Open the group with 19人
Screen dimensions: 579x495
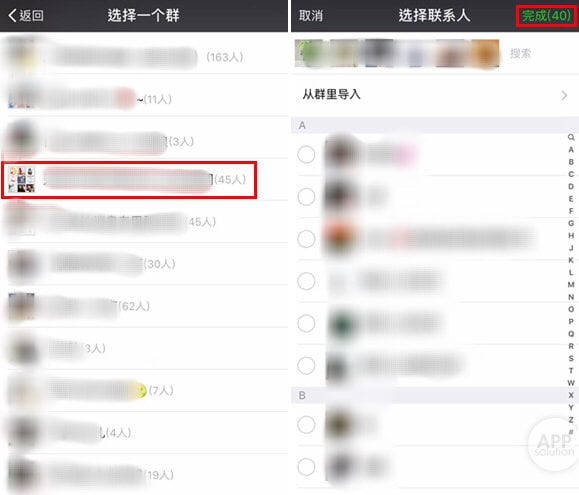(144, 475)
